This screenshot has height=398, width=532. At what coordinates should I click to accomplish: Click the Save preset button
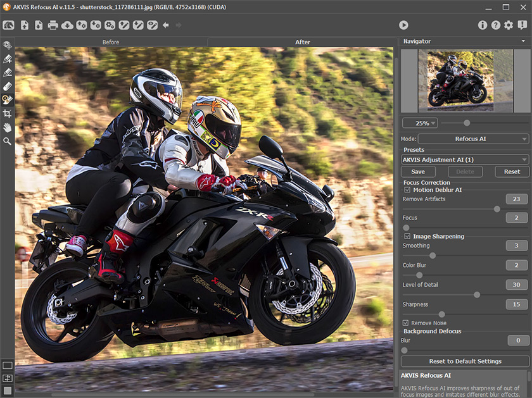418,171
